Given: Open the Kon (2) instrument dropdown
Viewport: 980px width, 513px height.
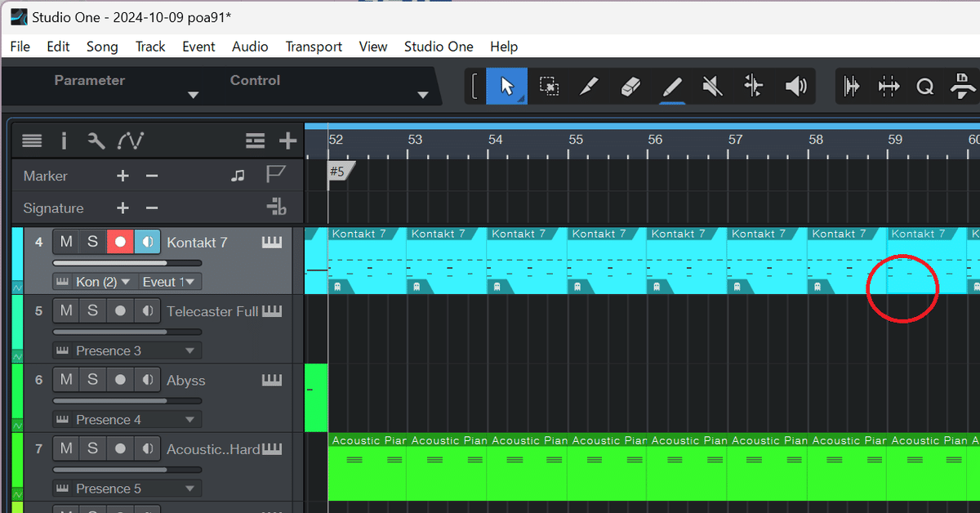Looking at the screenshot, I should (x=94, y=282).
